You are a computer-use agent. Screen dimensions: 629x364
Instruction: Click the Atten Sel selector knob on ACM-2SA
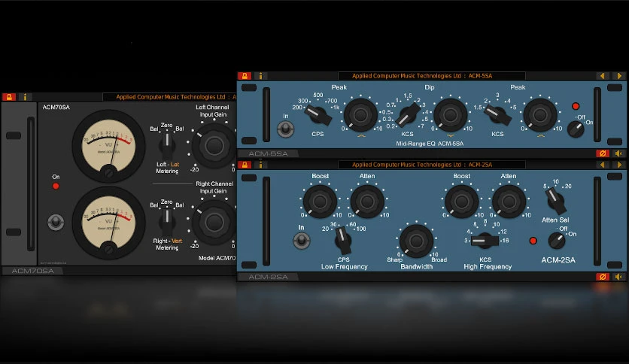(x=555, y=202)
